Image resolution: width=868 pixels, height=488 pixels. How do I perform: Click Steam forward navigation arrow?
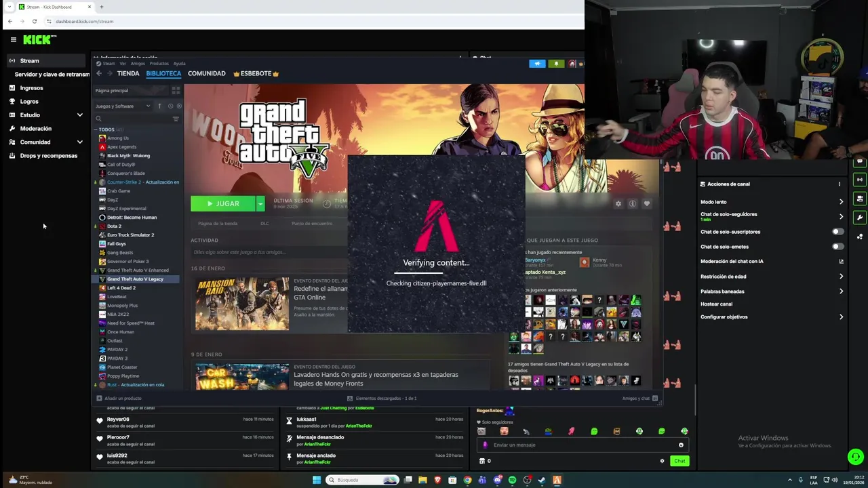point(110,73)
